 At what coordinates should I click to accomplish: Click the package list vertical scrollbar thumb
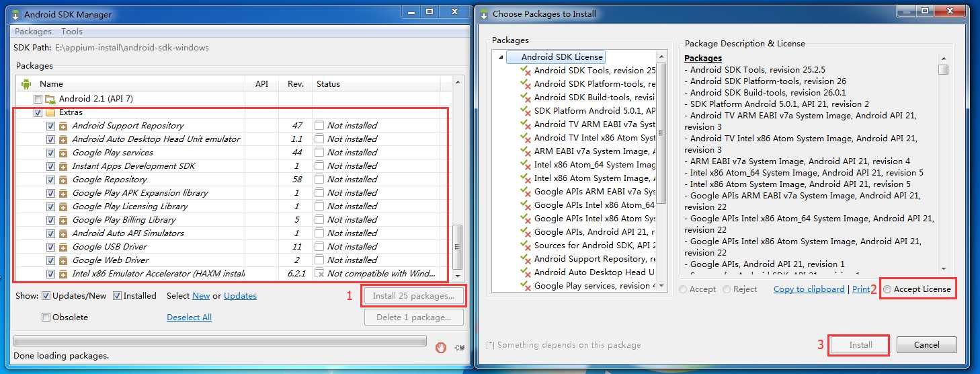[458, 246]
